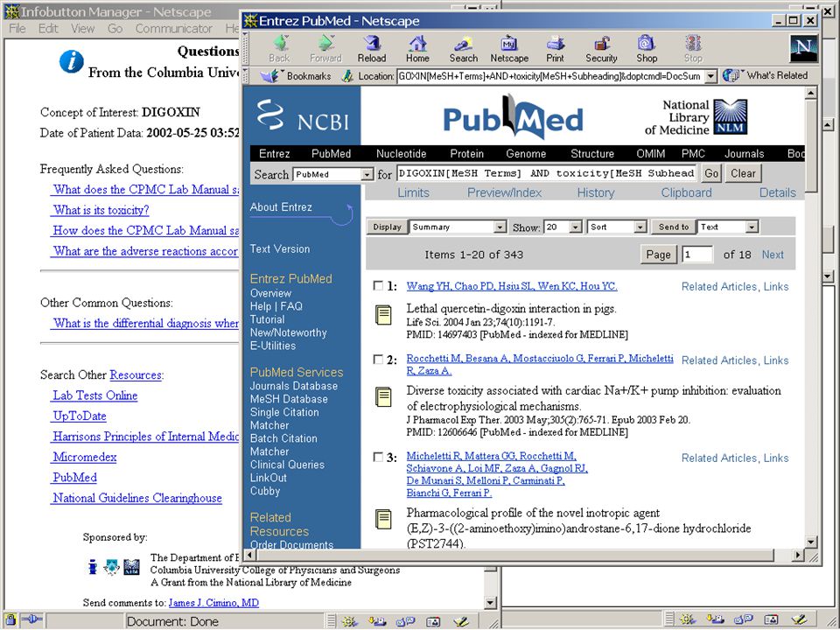Open the View menu in Infobutton Manager
840x630 pixels.
point(82,28)
